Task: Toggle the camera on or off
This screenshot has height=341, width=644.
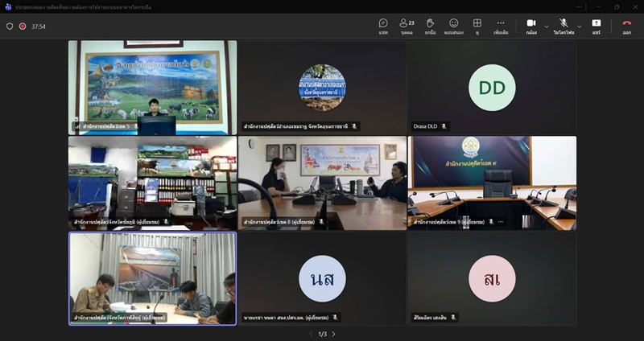Action: point(531,26)
